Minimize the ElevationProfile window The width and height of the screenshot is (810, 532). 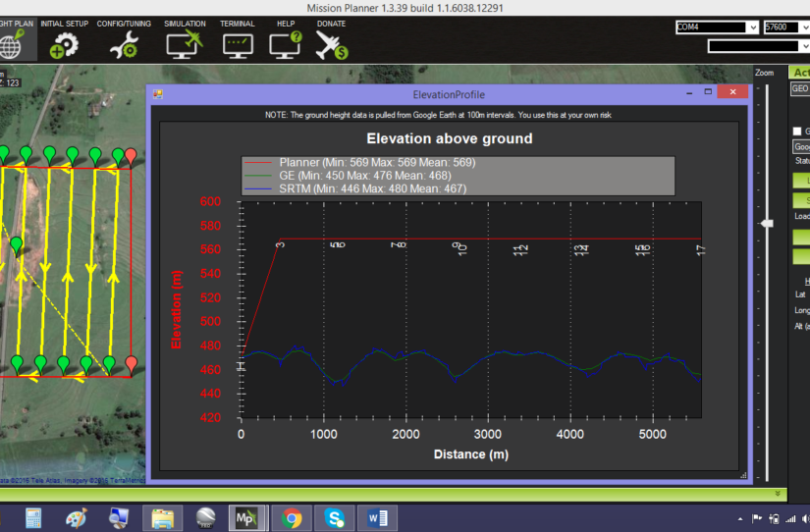689,92
